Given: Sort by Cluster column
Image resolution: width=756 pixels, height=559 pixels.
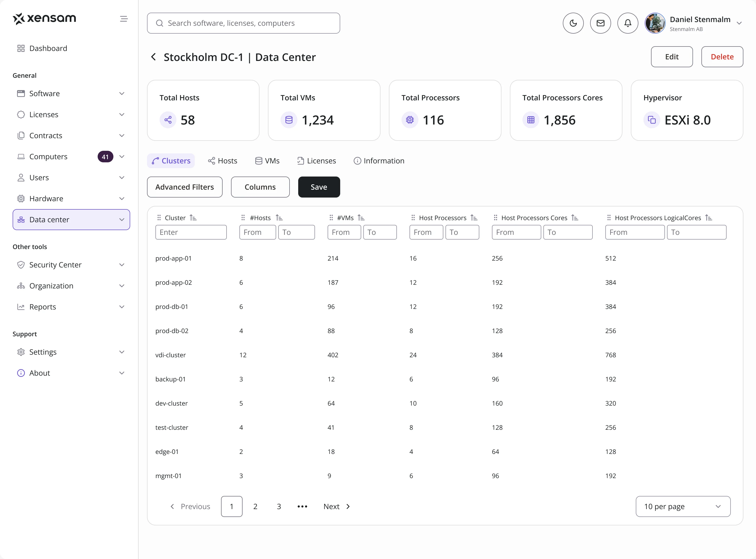Looking at the screenshot, I should (x=193, y=218).
